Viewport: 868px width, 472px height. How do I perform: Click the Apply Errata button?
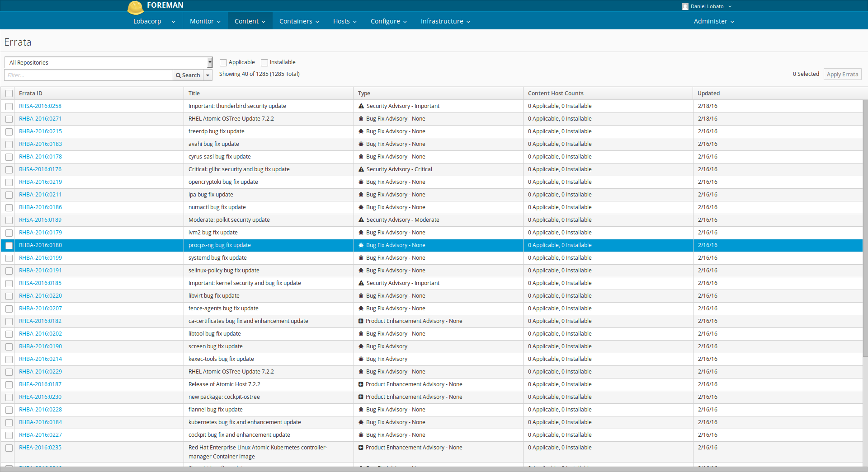842,74
